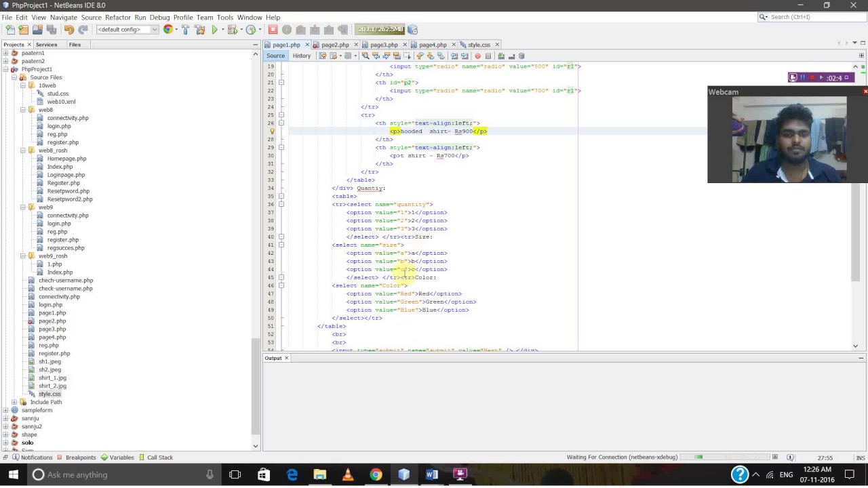Expand the sampleform project node
The image size is (868, 488).
(x=5, y=410)
